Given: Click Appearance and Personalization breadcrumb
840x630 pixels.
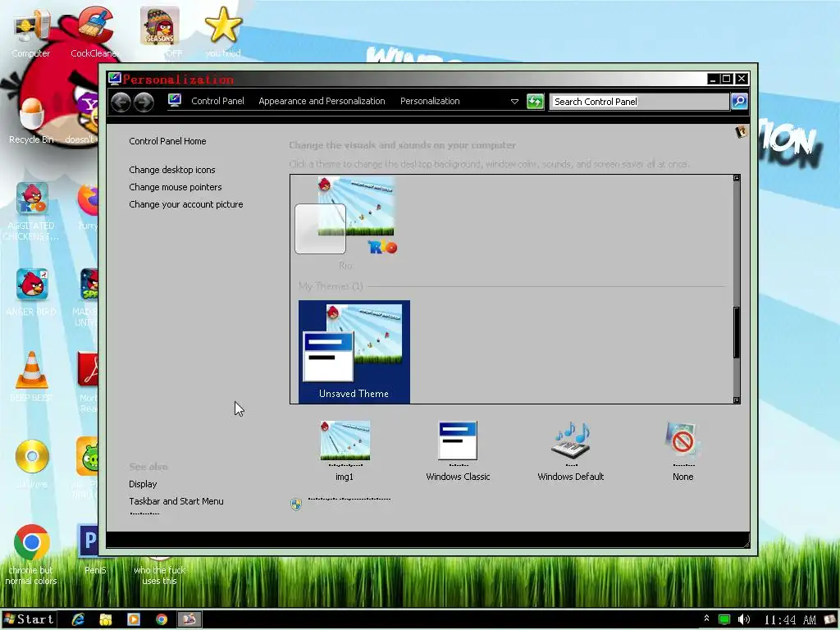Looking at the screenshot, I should pyautogui.click(x=322, y=101).
